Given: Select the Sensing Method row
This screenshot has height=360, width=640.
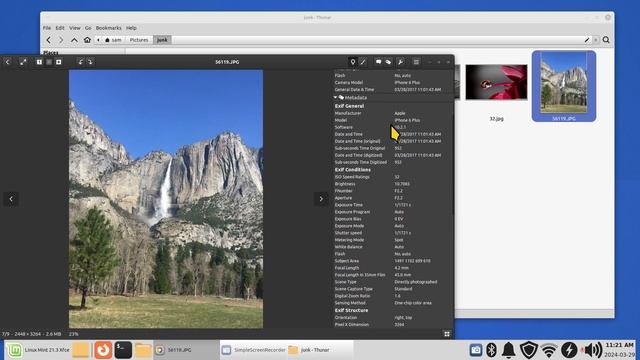Looking at the screenshot, I should (x=392, y=303).
